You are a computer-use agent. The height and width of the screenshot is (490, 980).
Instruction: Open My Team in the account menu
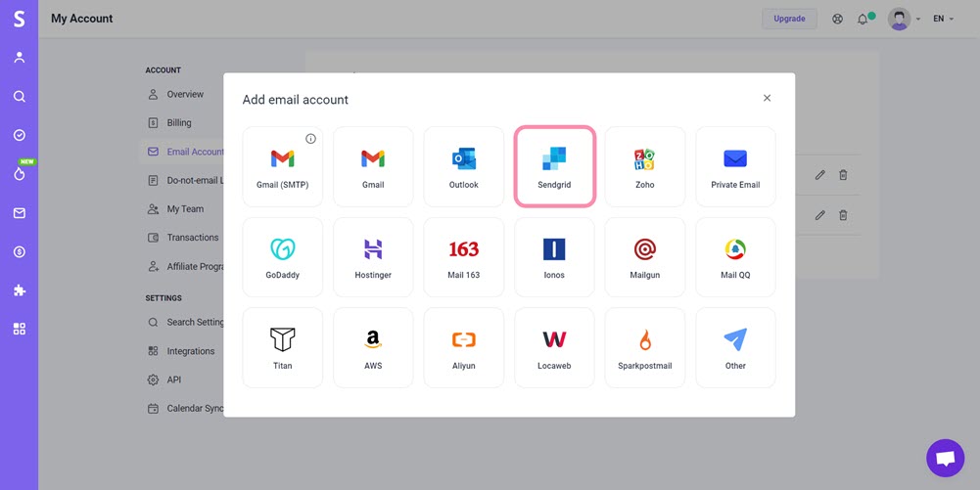(184, 209)
